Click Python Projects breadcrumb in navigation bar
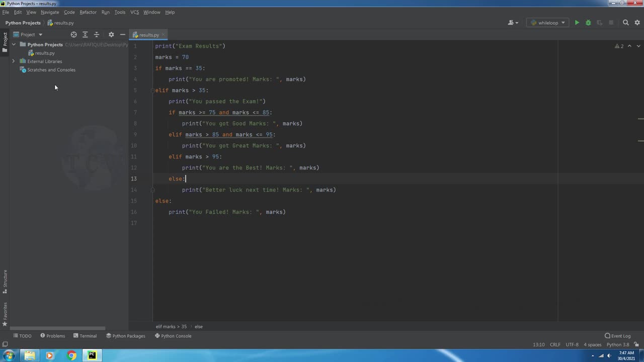644x362 pixels. pos(23,23)
